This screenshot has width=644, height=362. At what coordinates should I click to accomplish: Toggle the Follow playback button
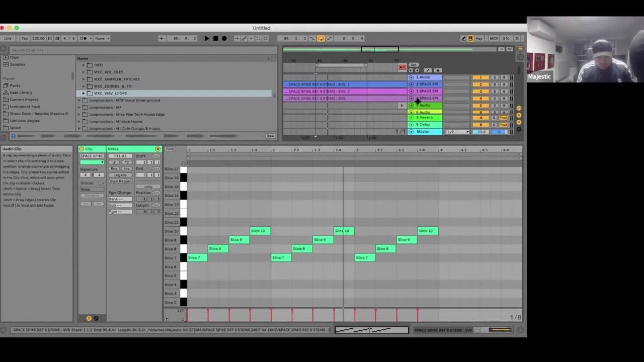tap(162, 38)
